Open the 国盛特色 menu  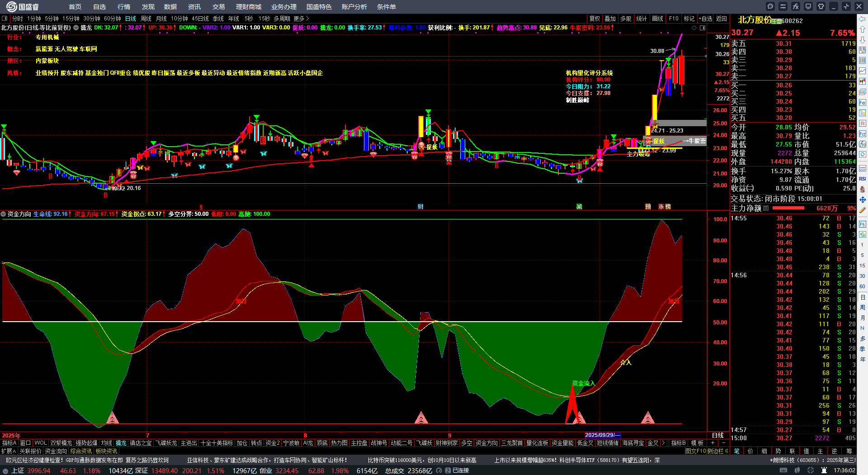tap(319, 7)
